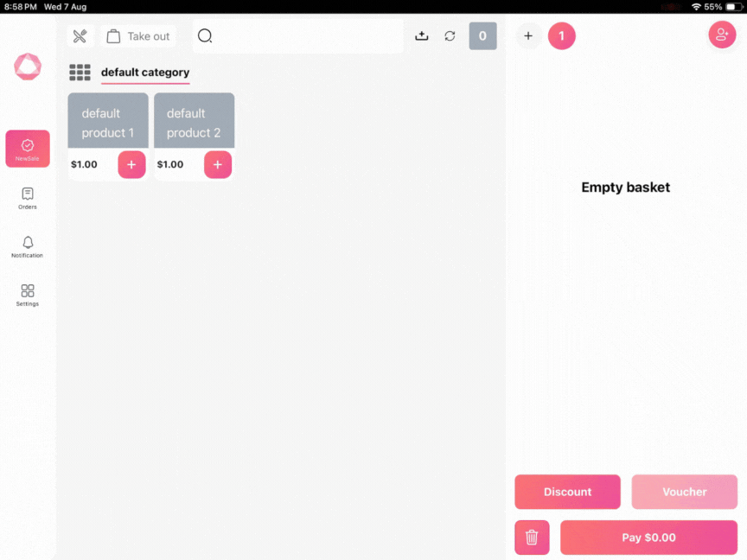Click the download icon in toolbar
The height and width of the screenshot is (560, 747).
tap(422, 36)
